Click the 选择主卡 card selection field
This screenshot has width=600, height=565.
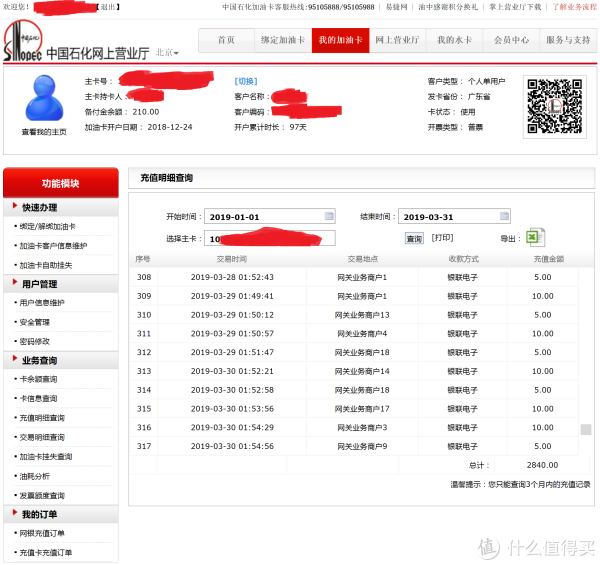270,238
